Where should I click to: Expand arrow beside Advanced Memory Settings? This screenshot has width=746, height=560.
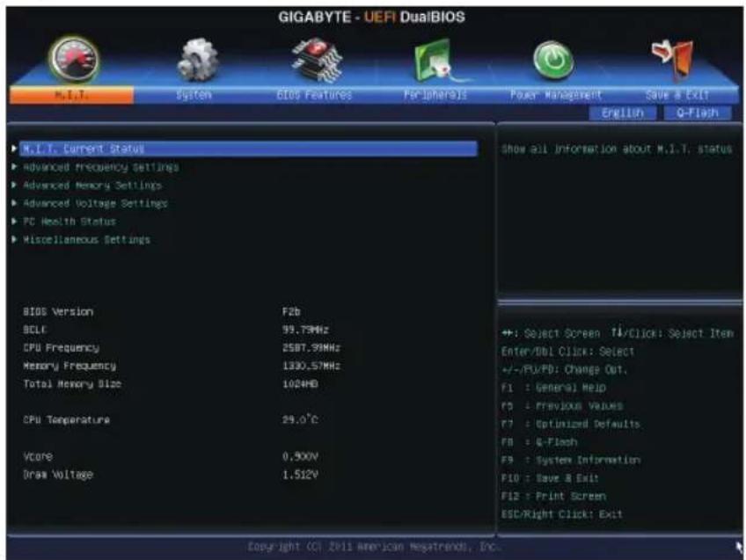[14, 185]
